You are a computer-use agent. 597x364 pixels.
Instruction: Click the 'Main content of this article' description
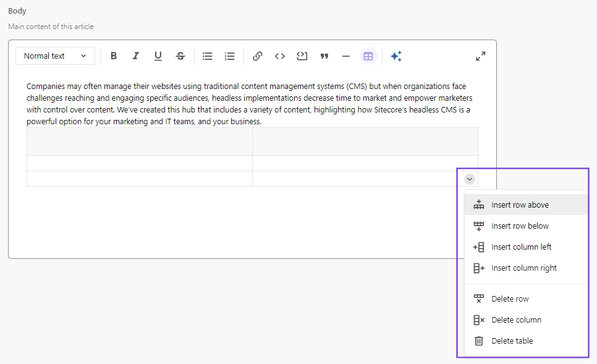[x=51, y=27]
